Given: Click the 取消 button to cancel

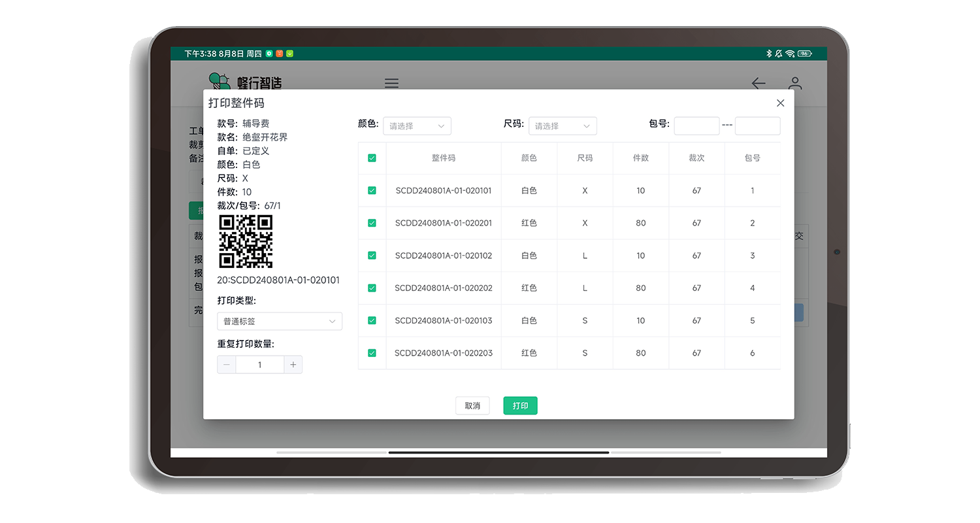Looking at the screenshot, I should point(472,405).
